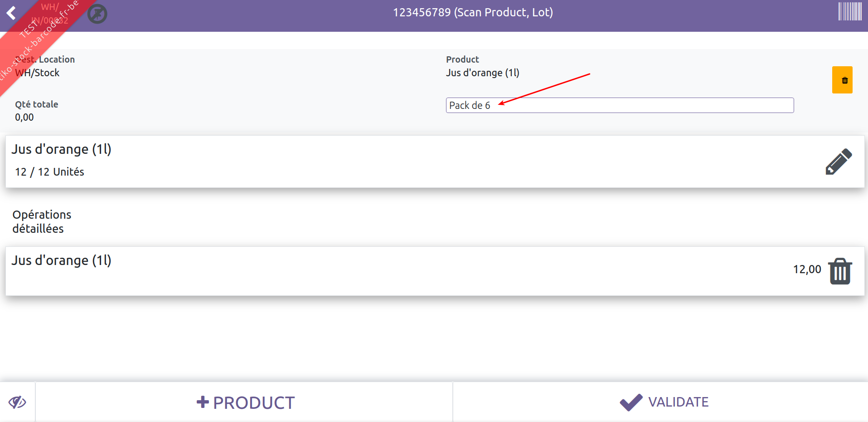Toggle the crossed-eye visibility icon at bottom left
The image size is (868, 422).
pyautogui.click(x=17, y=402)
